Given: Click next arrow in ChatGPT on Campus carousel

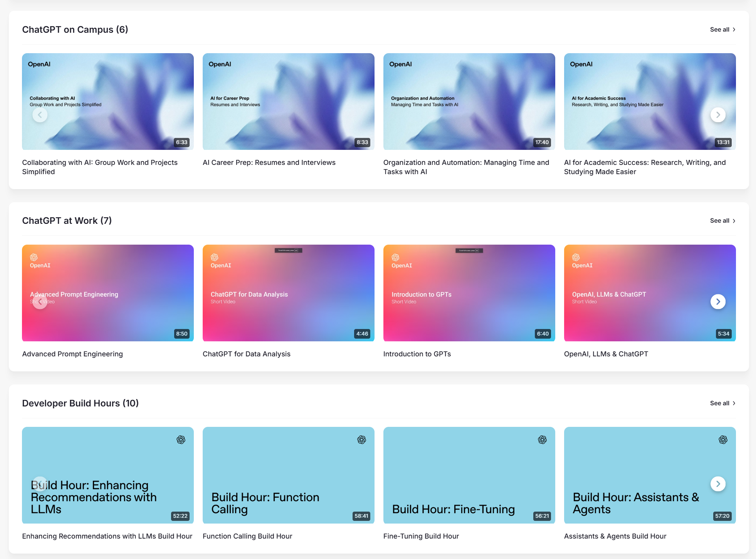Looking at the screenshot, I should [x=718, y=115].
